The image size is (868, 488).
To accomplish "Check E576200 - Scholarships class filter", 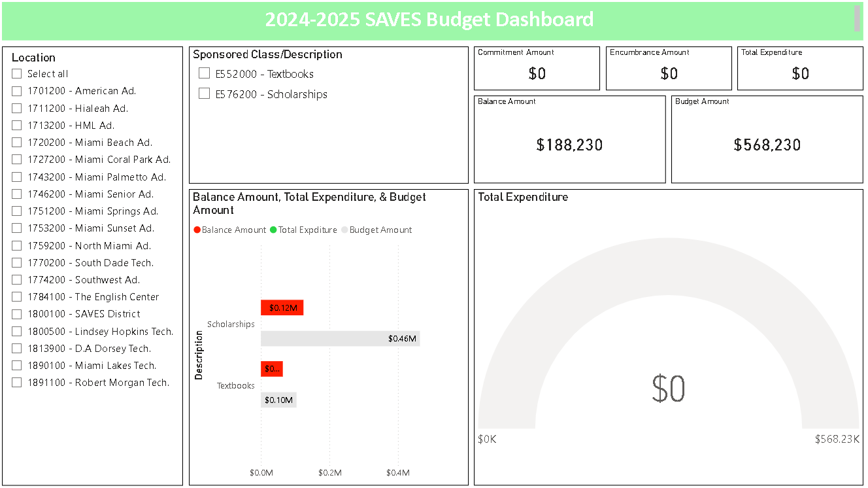I will [205, 94].
